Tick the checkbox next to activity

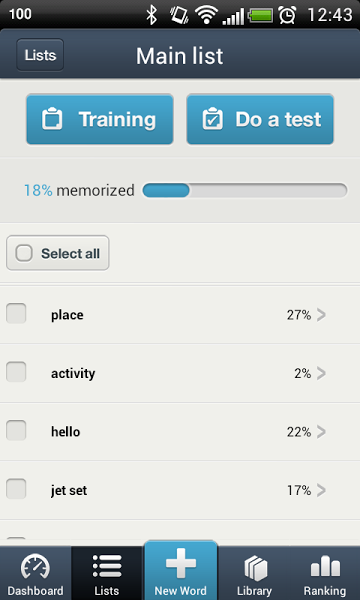16,372
